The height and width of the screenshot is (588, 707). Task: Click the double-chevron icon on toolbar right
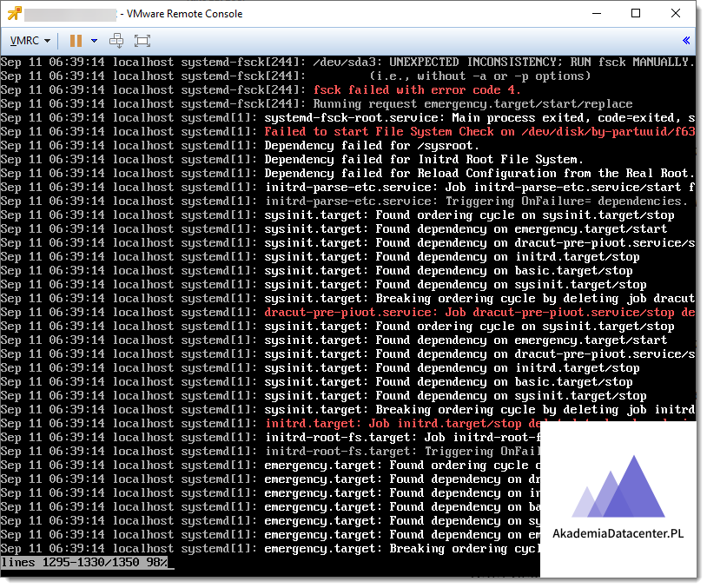click(686, 41)
